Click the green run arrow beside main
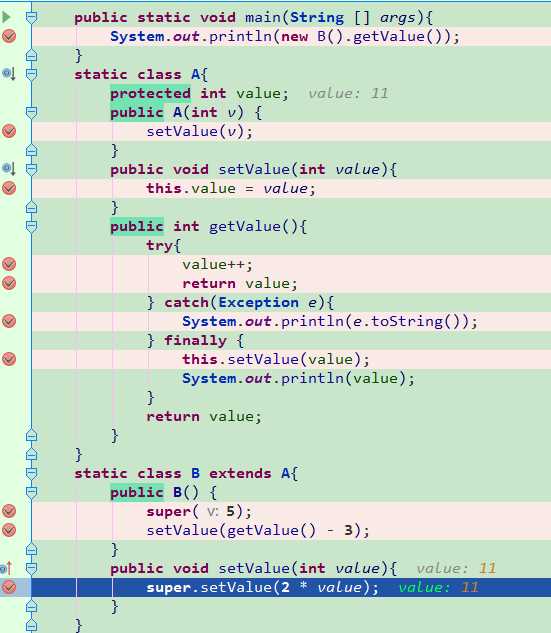The height and width of the screenshot is (633, 551). click(6, 17)
